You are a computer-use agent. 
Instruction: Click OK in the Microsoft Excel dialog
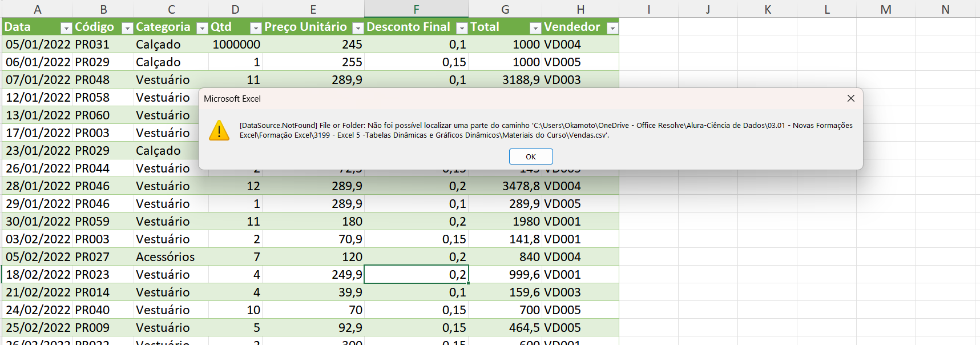click(531, 157)
